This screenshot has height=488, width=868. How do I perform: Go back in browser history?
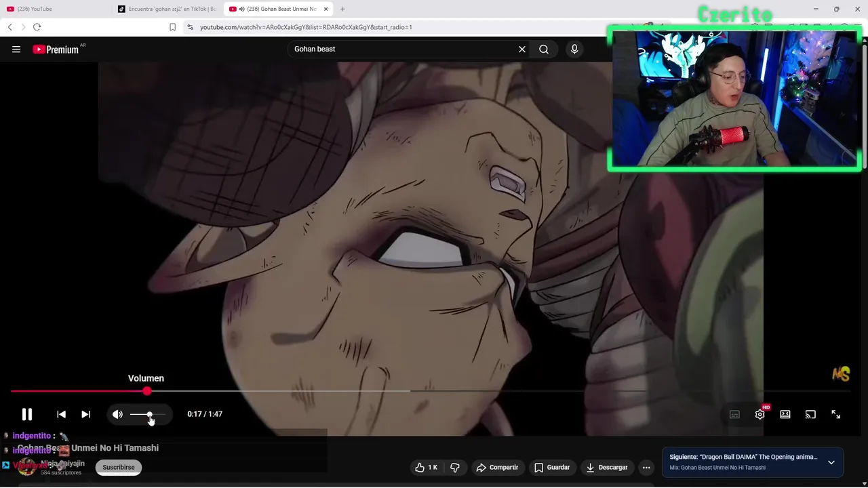9,27
